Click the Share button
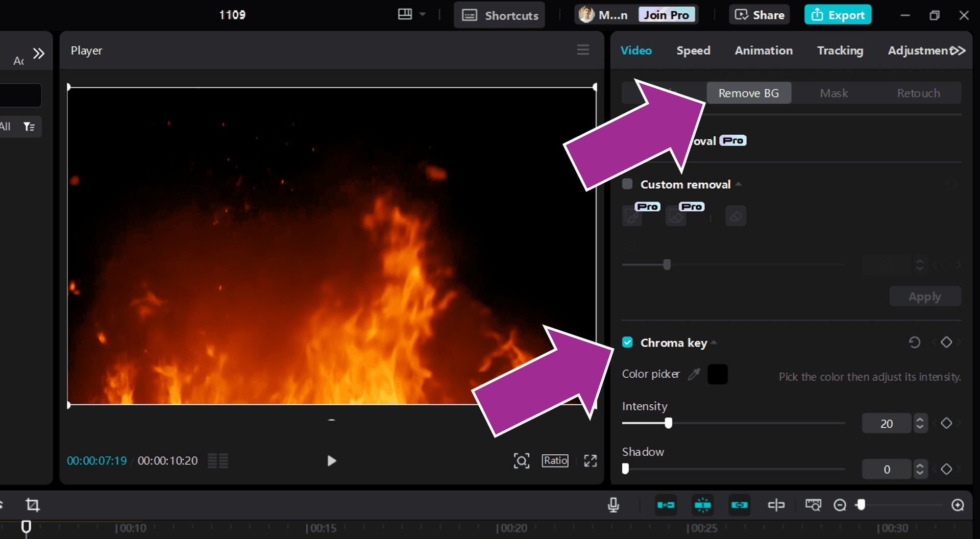 [759, 15]
